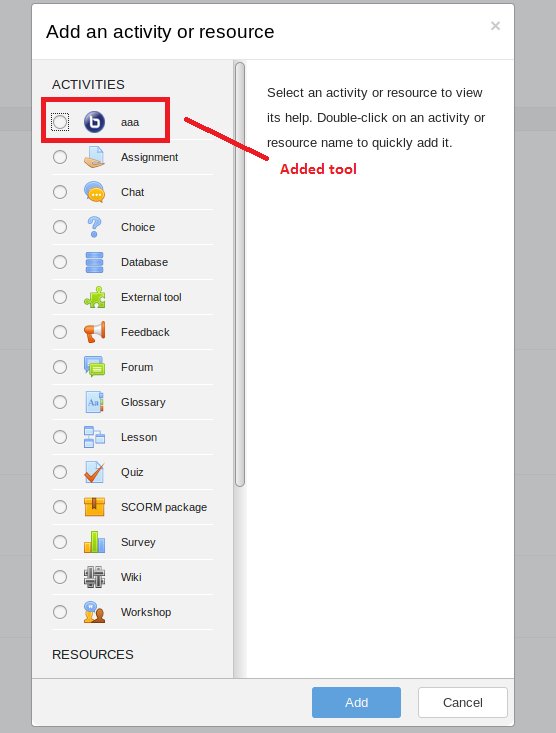Screen dimensions: 556x733
Task: Pick the Workshop radio button
Action: (x=60, y=612)
